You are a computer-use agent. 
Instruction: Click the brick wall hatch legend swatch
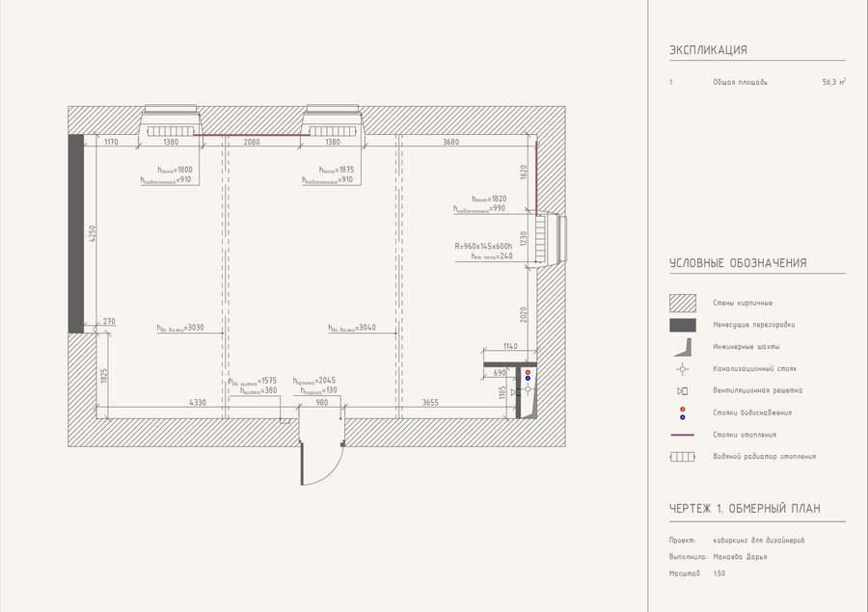point(683,304)
